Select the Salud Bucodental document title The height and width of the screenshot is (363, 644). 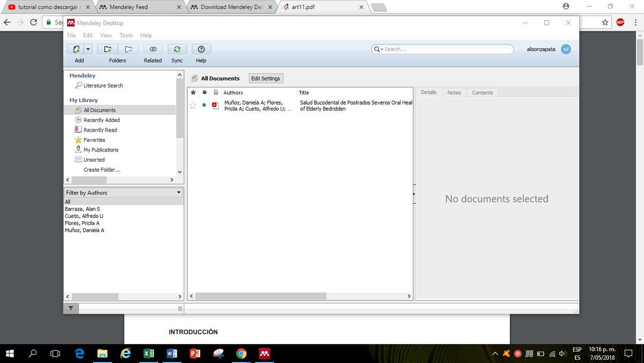click(356, 105)
